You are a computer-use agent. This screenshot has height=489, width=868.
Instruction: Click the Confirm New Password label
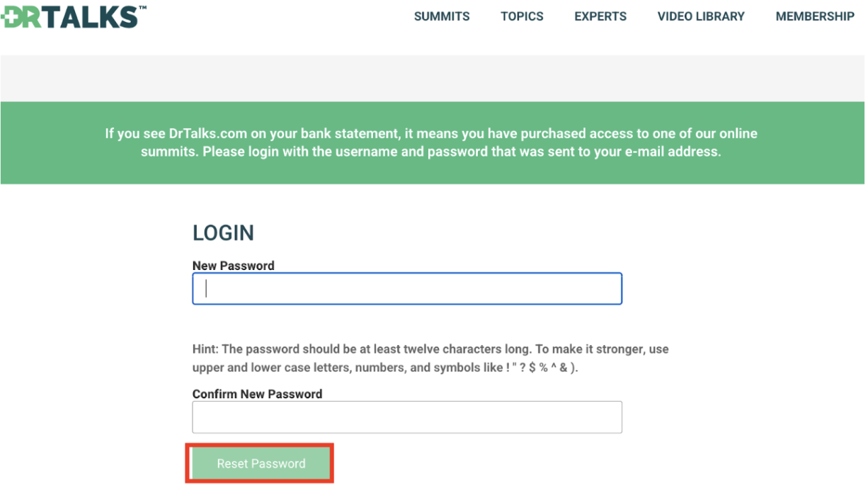click(257, 394)
